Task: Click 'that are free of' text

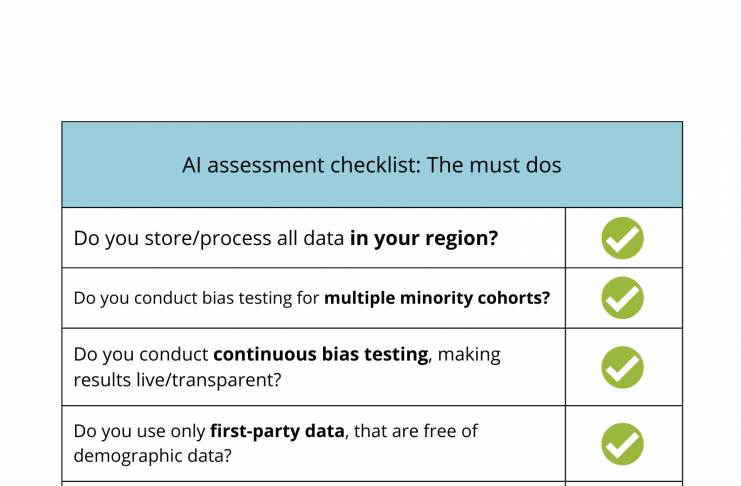Action: tap(416, 431)
